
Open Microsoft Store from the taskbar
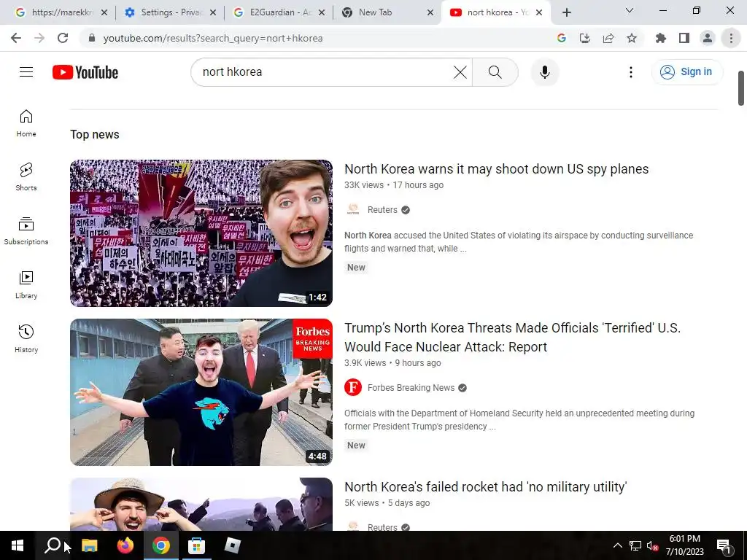point(196,545)
